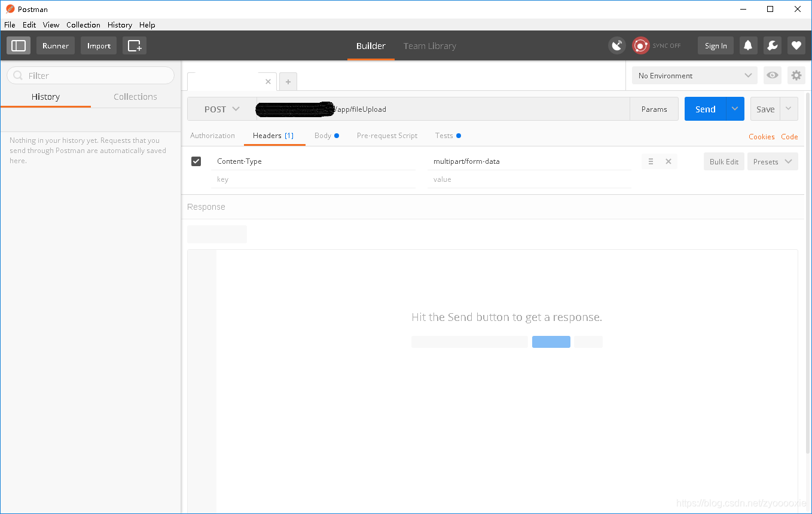This screenshot has width=812, height=514.
Task: Open the Body tab
Action: [326, 136]
